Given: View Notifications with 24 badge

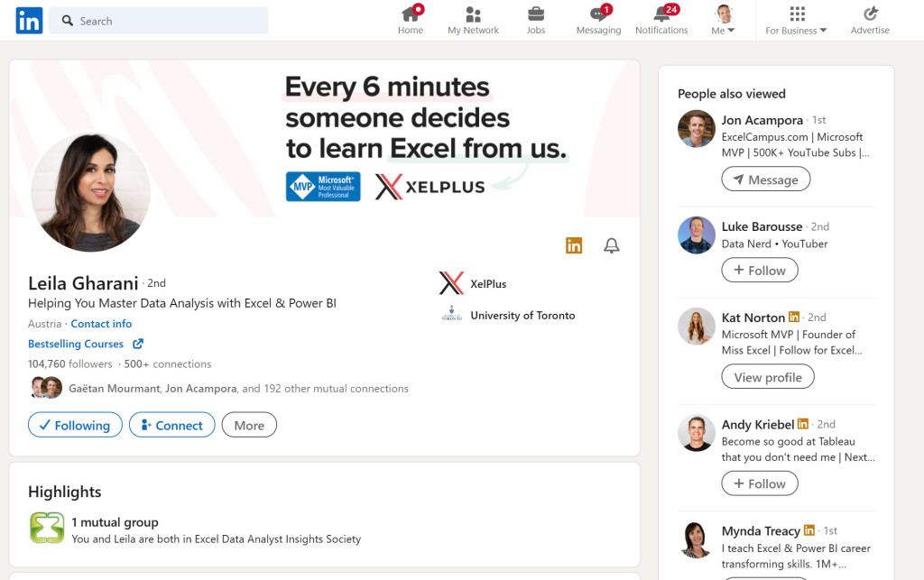Looking at the screenshot, I should tap(661, 21).
